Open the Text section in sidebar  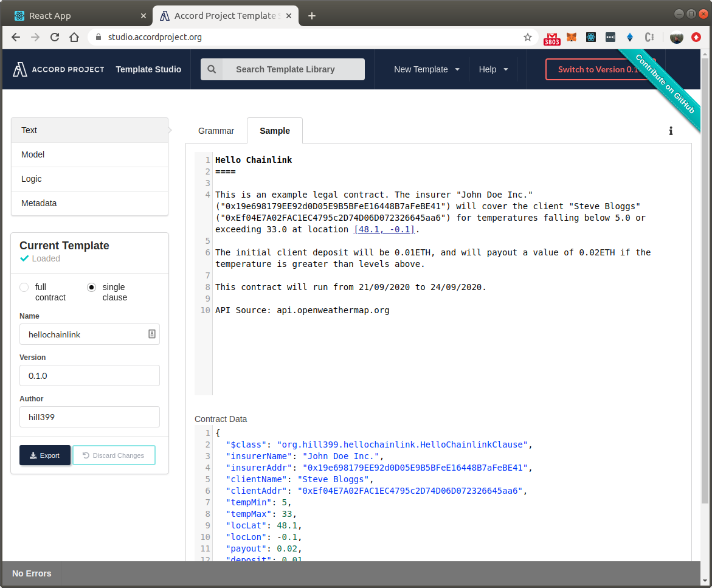click(x=89, y=130)
